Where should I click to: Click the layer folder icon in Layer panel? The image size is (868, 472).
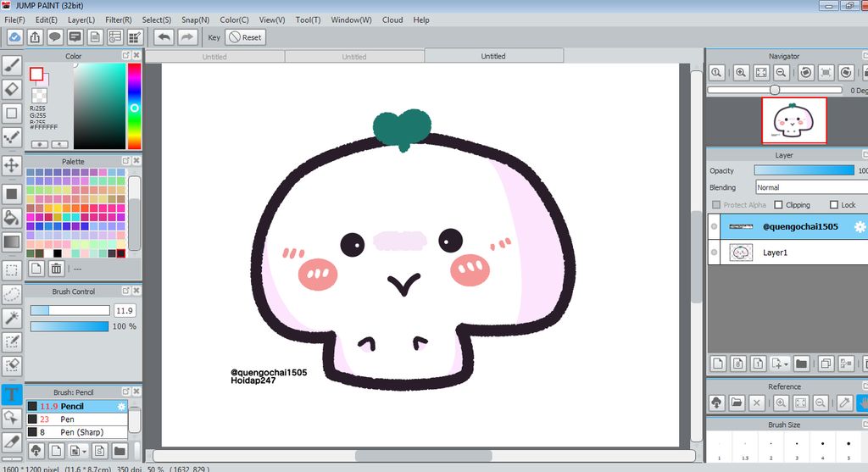[801, 364]
